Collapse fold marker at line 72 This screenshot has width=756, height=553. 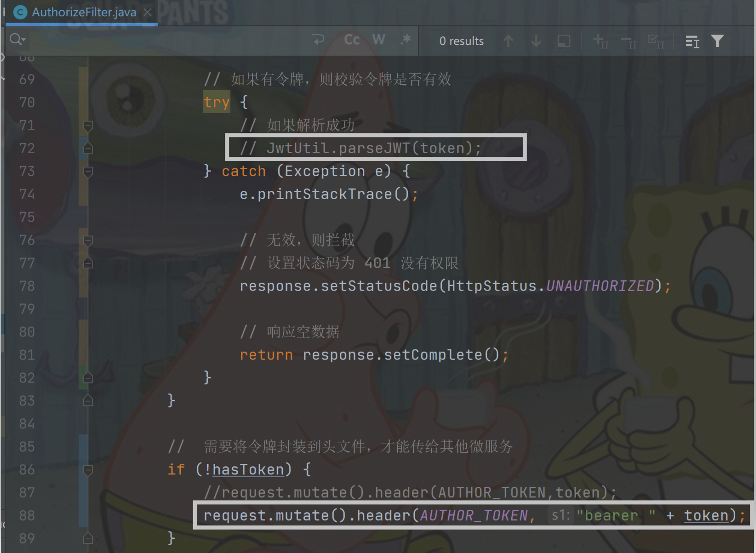(88, 148)
